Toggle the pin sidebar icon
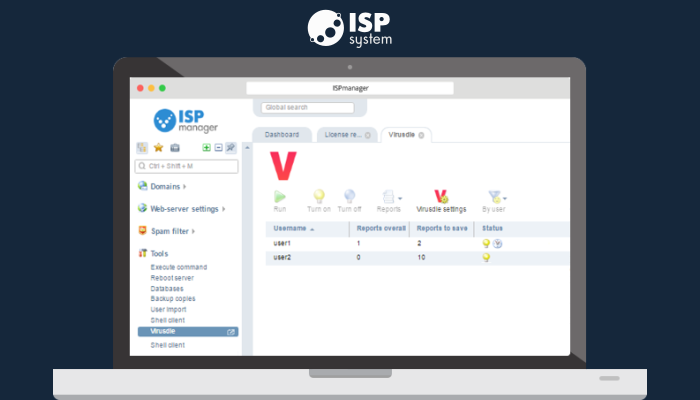 [230, 148]
